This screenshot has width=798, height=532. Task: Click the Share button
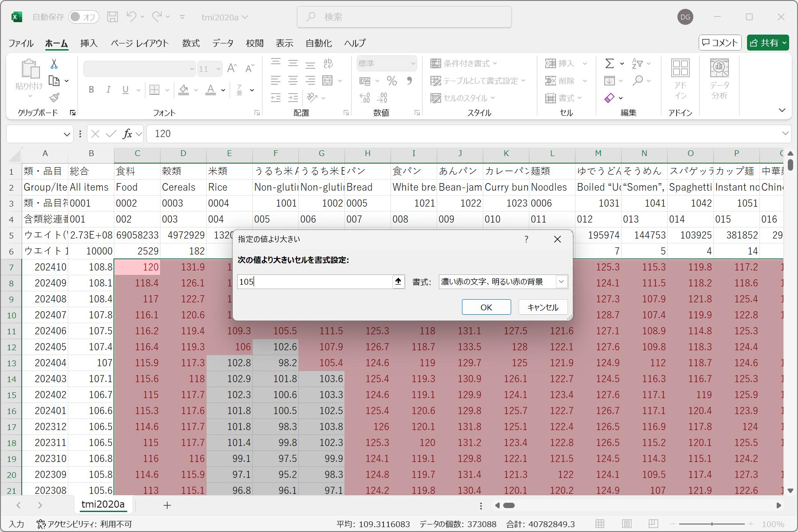tap(768, 43)
